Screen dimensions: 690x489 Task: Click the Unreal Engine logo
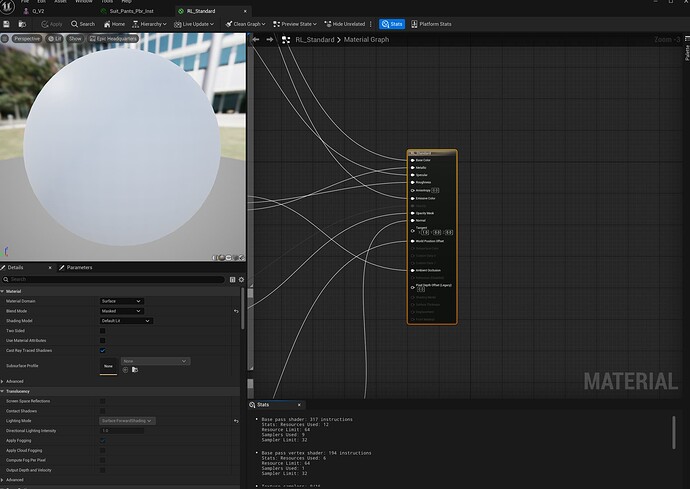coord(7,6)
